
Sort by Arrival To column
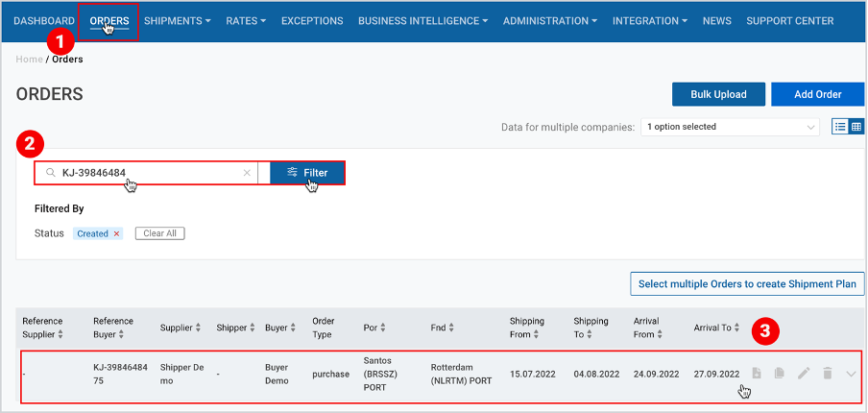(x=736, y=328)
